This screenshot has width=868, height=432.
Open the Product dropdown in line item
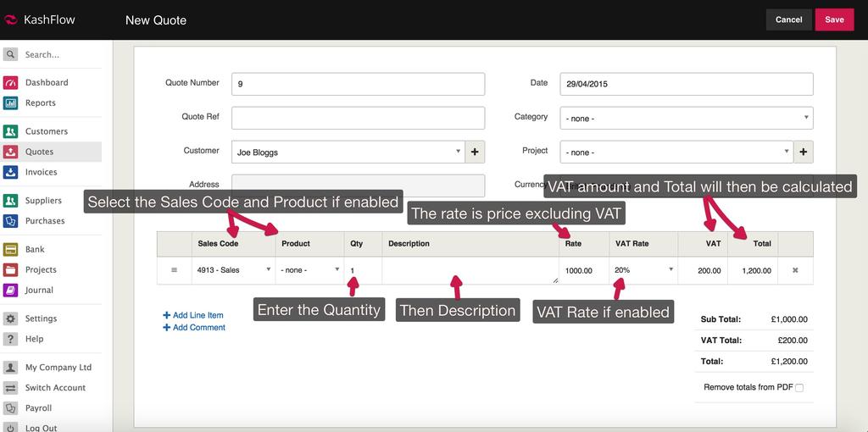coord(309,270)
